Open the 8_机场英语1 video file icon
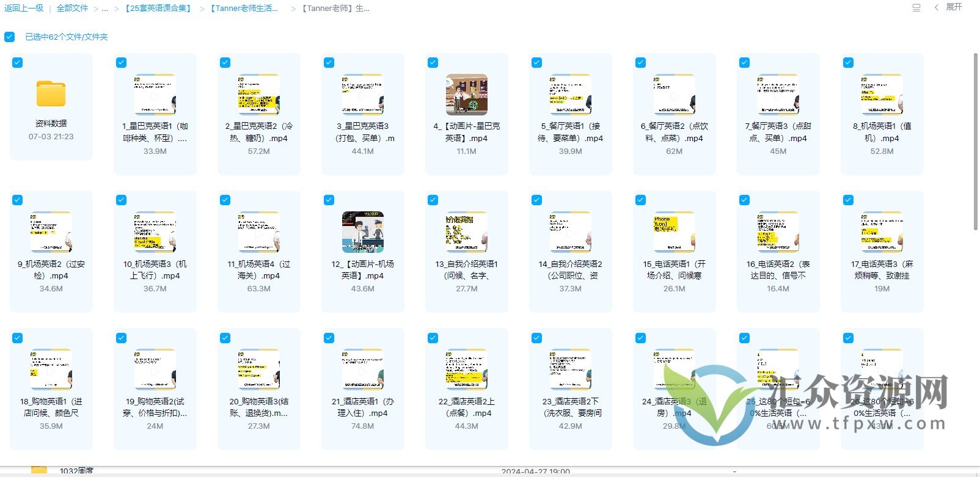Image resolution: width=980 pixels, height=477 pixels. [x=882, y=95]
